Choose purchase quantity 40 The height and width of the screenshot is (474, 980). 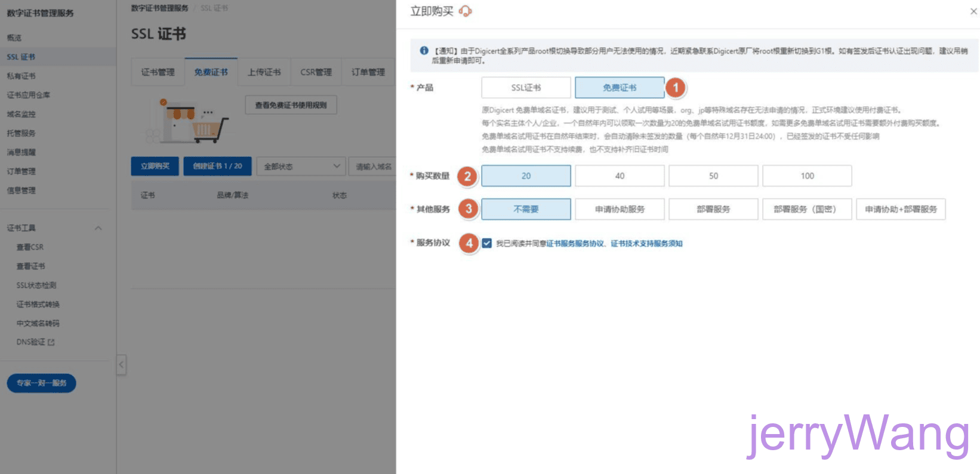pyautogui.click(x=620, y=176)
